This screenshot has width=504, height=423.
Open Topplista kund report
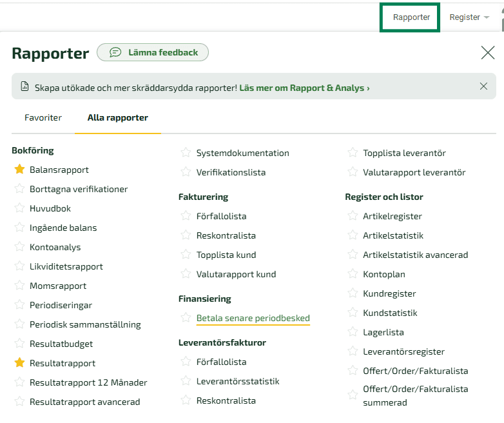coord(226,255)
